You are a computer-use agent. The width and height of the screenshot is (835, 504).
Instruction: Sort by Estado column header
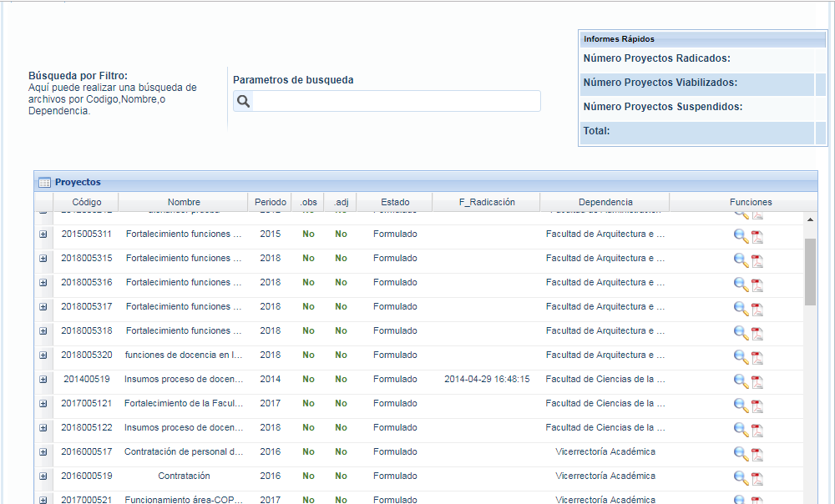[x=395, y=202]
